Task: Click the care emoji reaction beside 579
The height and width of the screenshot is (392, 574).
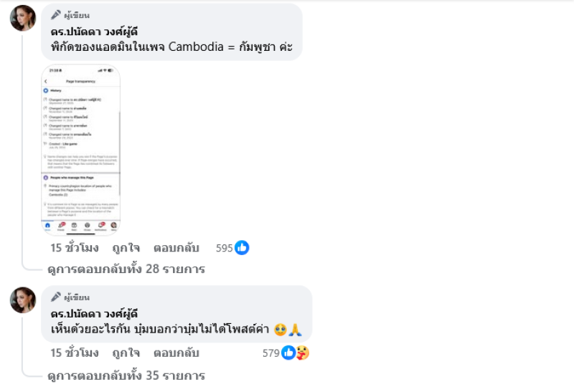Action: click(x=302, y=353)
